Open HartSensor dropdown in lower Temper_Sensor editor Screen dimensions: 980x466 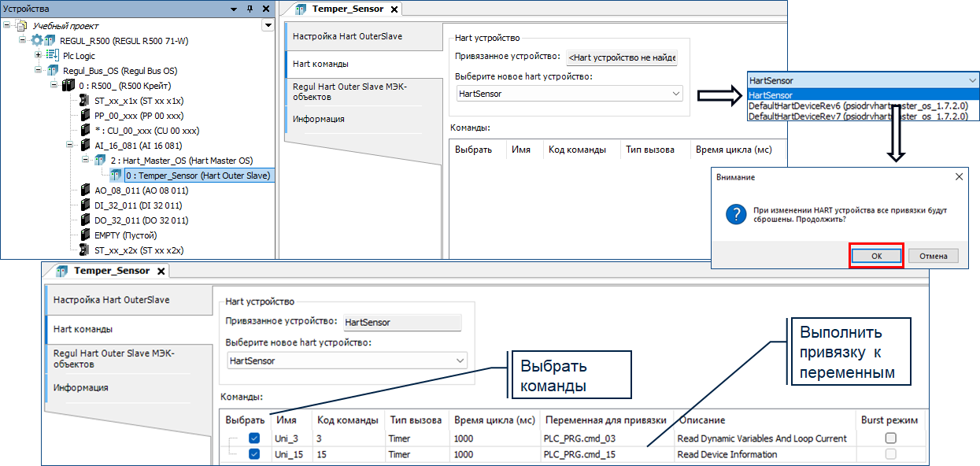pyautogui.click(x=460, y=360)
